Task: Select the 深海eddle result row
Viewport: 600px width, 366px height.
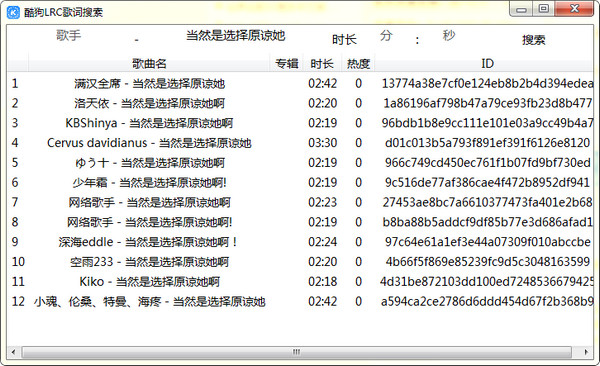Action: click(300, 242)
